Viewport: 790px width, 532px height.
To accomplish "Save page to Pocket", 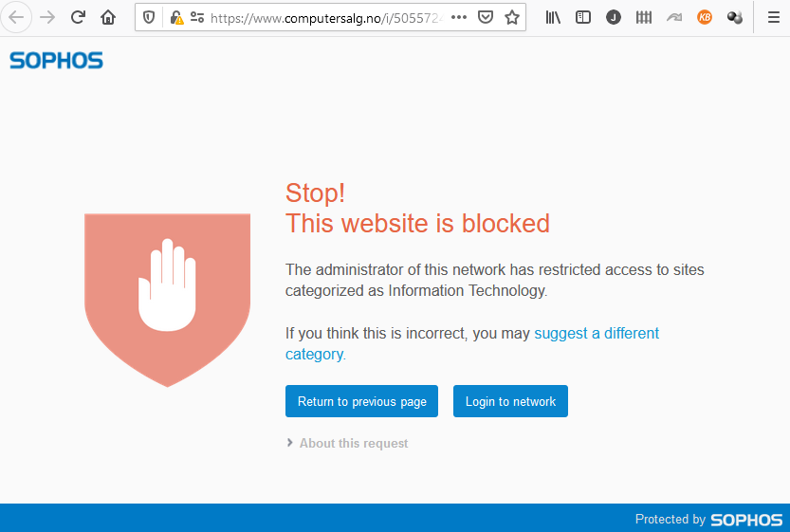I will [486, 18].
